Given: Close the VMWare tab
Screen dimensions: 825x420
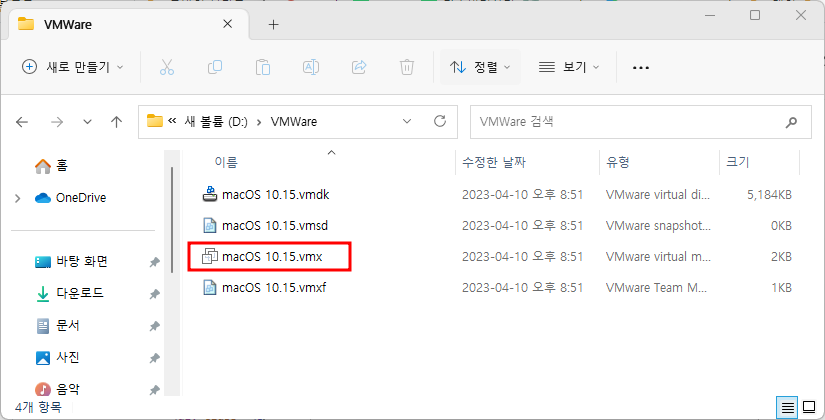Looking at the screenshot, I should (228, 24).
